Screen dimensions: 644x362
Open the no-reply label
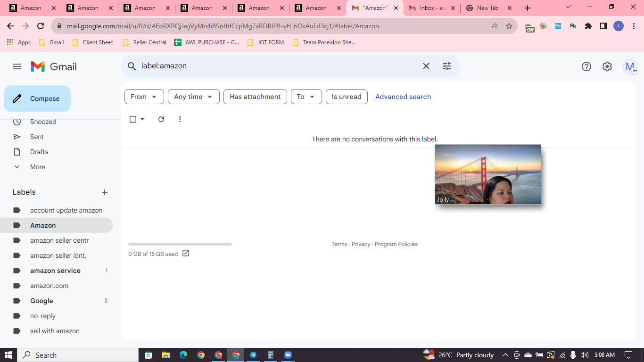click(x=57, y=316)
